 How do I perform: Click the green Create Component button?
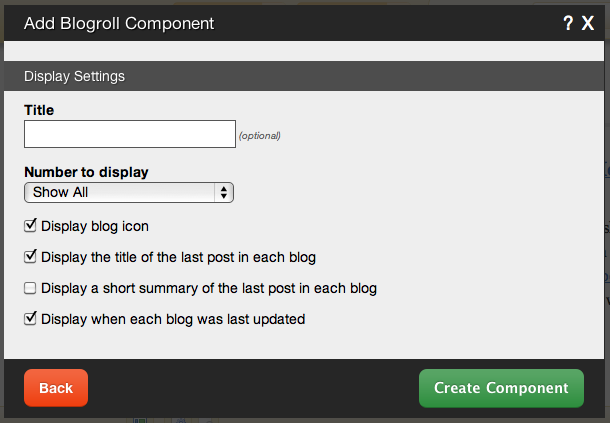pos(501,388)
